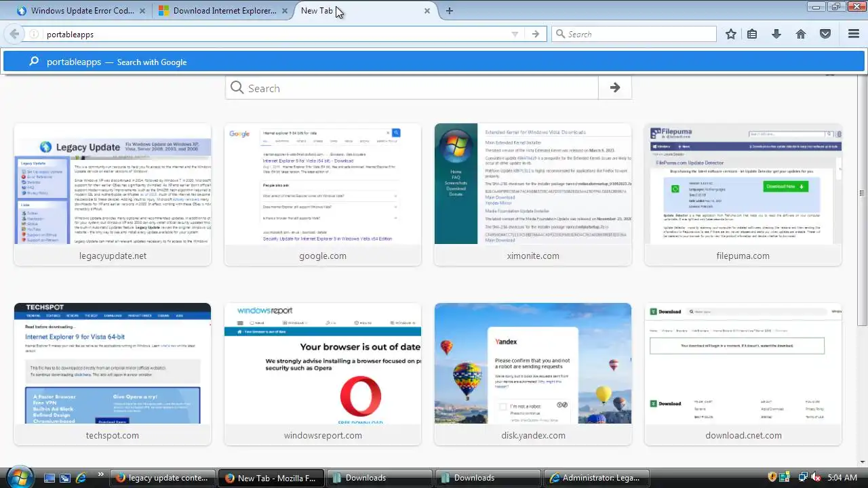Open first Downloads taskbar button

[380, 478]
